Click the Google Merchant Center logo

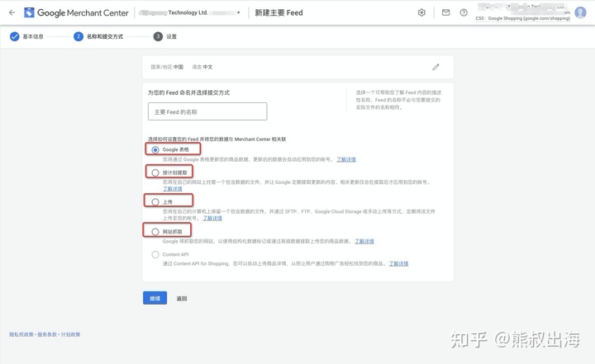coord(76,12)
